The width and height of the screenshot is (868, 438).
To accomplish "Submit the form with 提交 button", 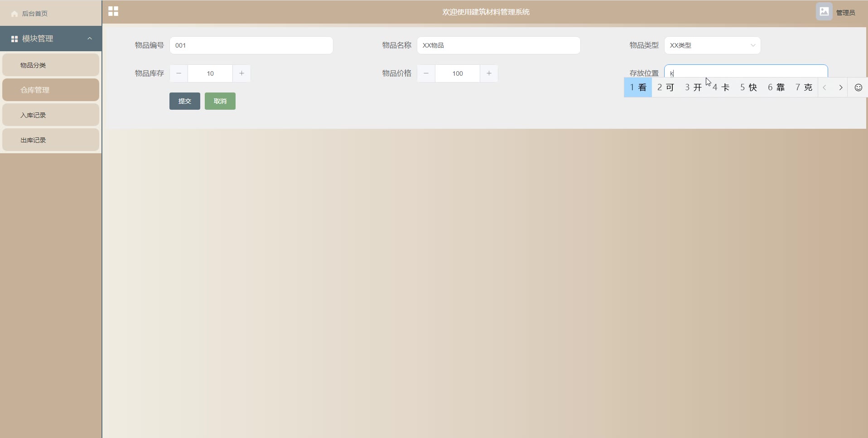I will [x=185, y=101].
